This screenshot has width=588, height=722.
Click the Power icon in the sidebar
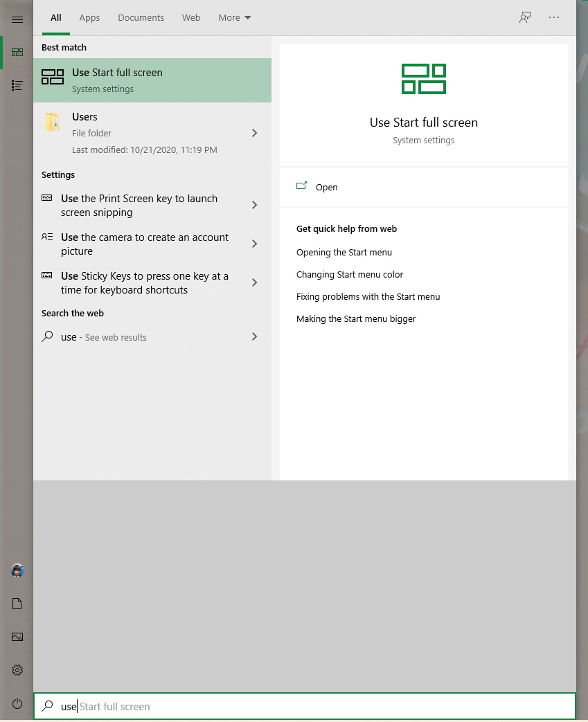[x=17, y=703]
